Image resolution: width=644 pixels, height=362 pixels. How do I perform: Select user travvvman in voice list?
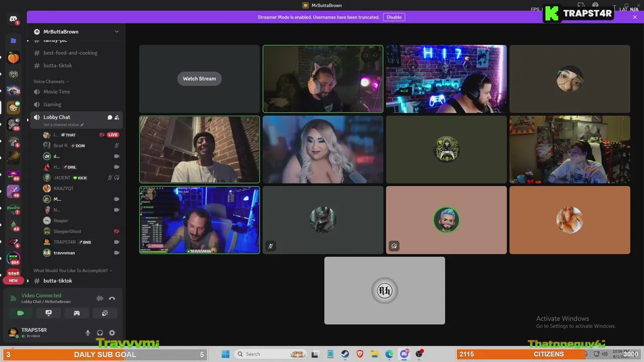point(82,253)
